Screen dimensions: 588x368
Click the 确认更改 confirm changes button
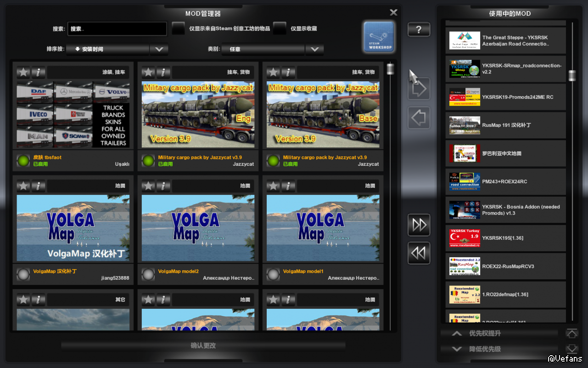[203, 345]
